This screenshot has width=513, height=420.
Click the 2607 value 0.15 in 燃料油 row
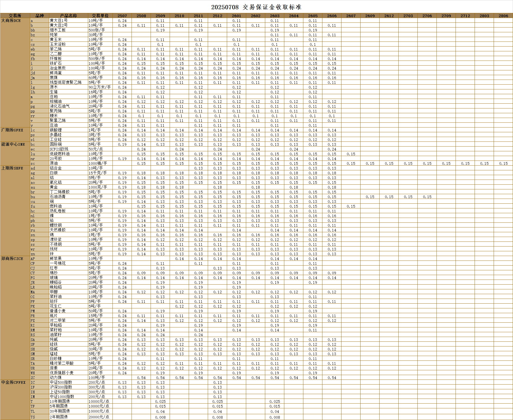point(351,207)
